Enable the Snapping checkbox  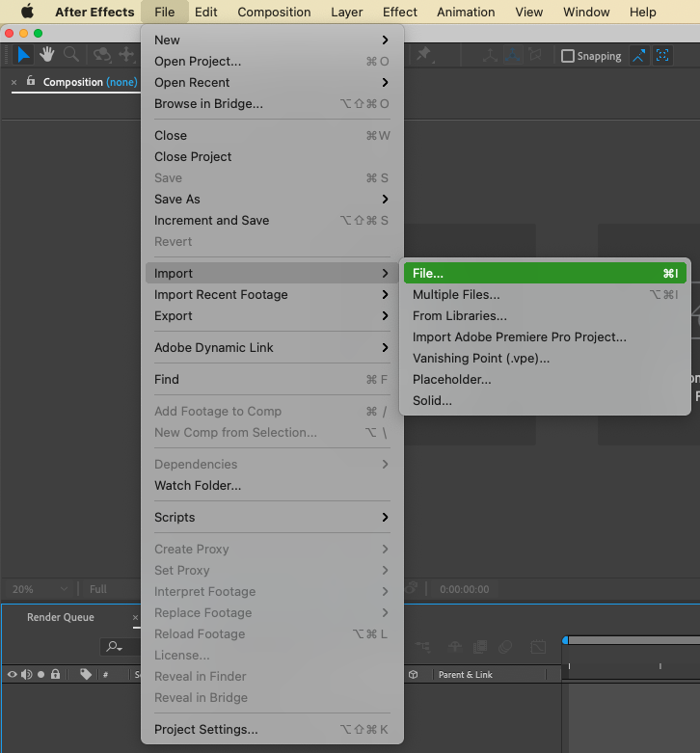[x=568, y=56]
